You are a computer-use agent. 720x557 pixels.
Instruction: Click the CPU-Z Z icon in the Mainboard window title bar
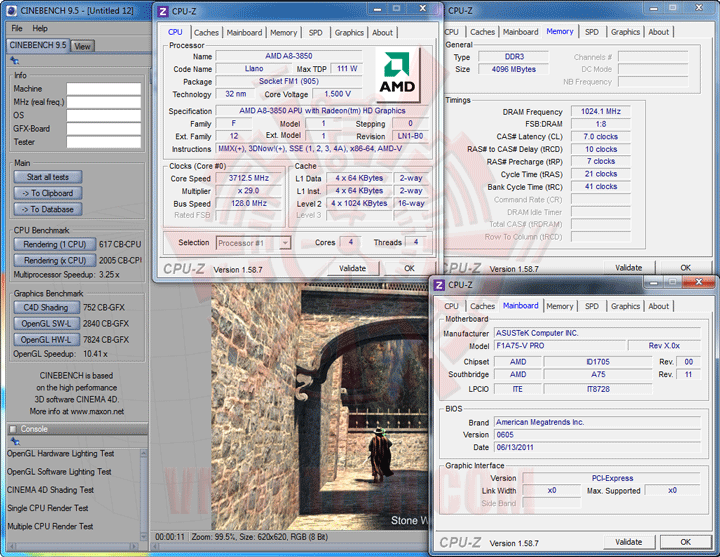pyautogui.click(x=439, y=285)
